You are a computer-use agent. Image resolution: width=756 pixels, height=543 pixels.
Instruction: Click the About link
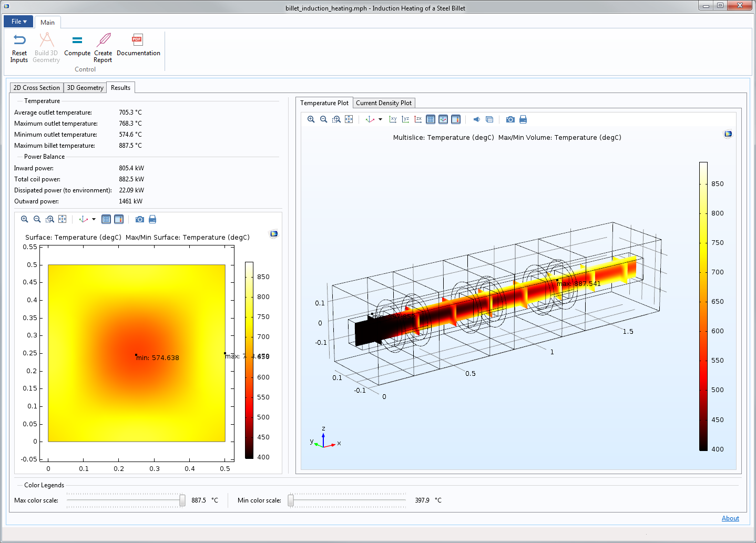point(730,518)
